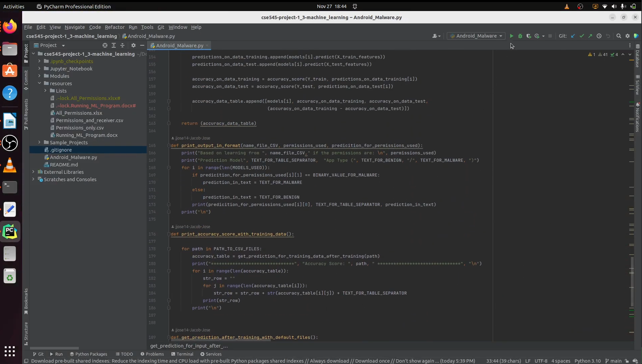Expand External Libraries node

click(x=33, y=172)
